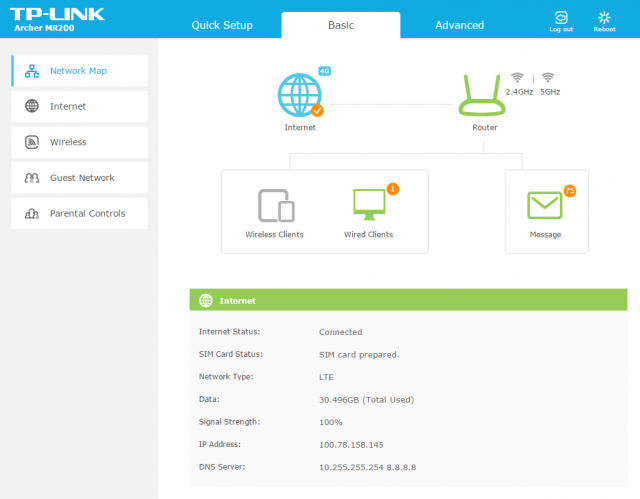Open the Wireless sidebar menu item

[x=79, y=142]
